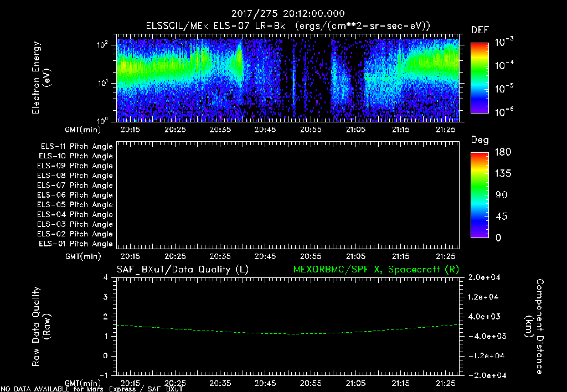Image resolution: width=567 pixels, height=392 pixels.
Task: Click the '4' tick on Data Quality axis
Action: click(106, 277)
